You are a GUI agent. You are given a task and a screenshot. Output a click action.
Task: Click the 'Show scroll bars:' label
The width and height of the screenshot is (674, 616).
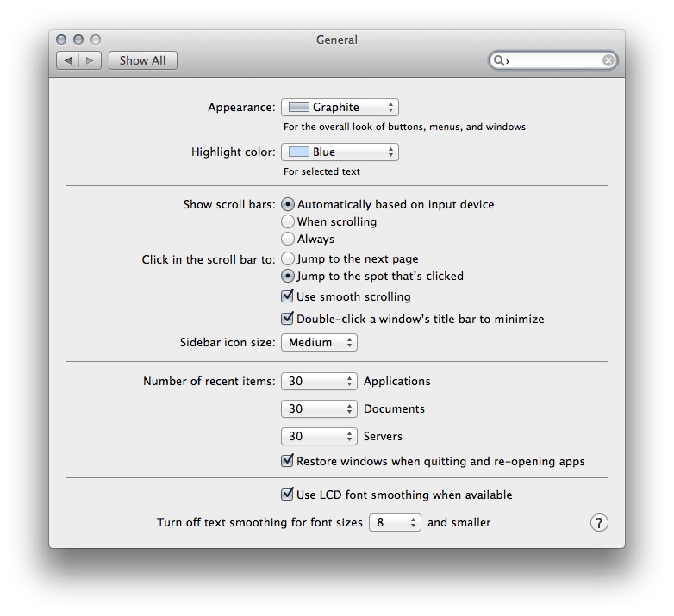[229, 204]
